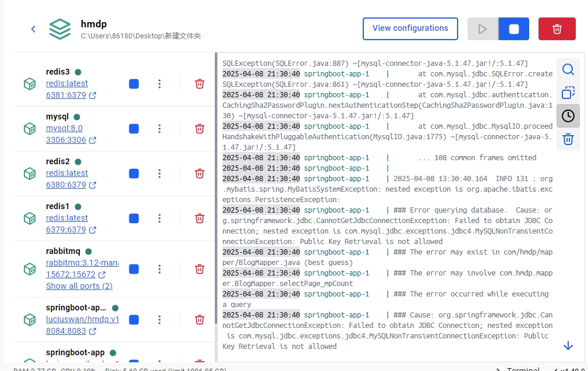The image size is (588, 371).
Task: Expand Show all ports (2) for rabbitmq
Action: 79,286
